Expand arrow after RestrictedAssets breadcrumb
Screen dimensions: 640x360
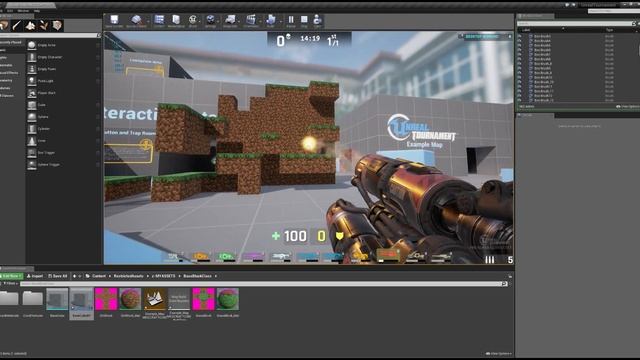click(x=148, y=276)
